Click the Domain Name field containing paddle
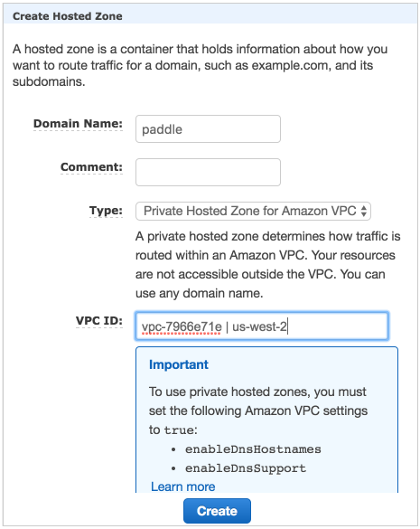 pyautogui.click(x=208, y=129)
